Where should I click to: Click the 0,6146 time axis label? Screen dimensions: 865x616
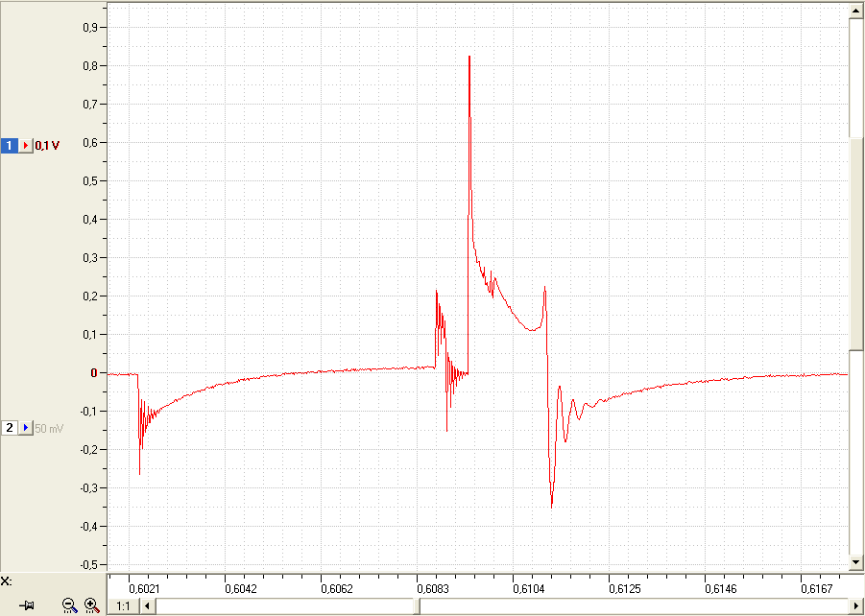click(720, 589)
